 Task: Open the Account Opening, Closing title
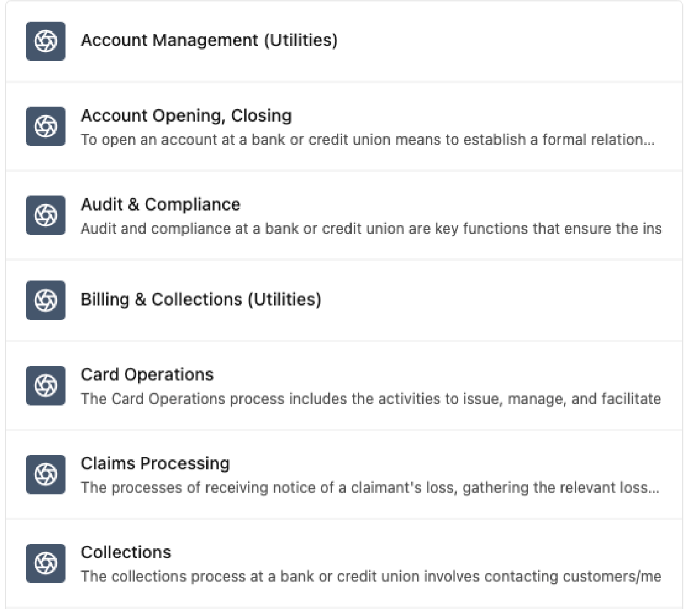(186, 116)
